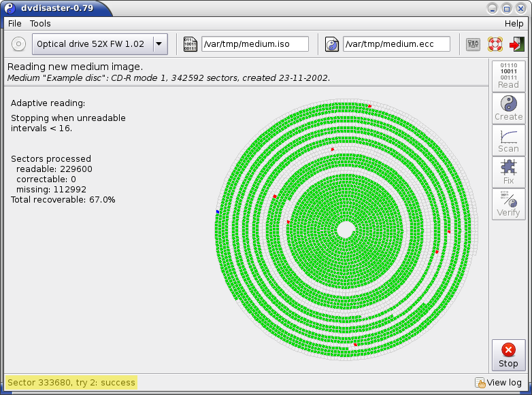Open help via the lifebuoy icon
Screen dimensions: 532x395
495,44
